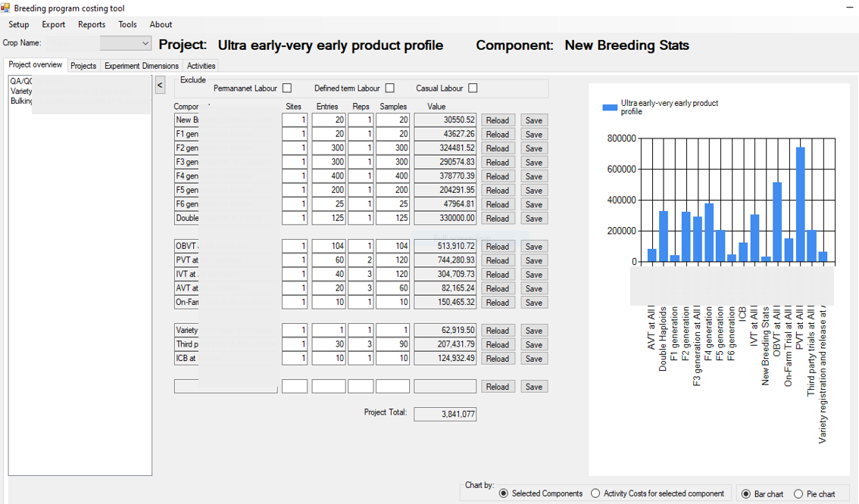Click the Sites field of F3 generation row
Image resolution: width=859 pixels, height=504 pixels.
(x=295, y=162)
